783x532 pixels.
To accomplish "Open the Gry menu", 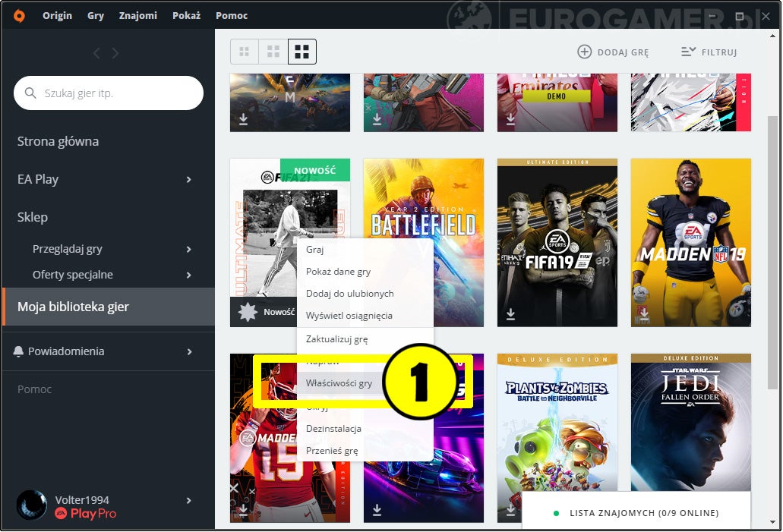I will (96, 15).
